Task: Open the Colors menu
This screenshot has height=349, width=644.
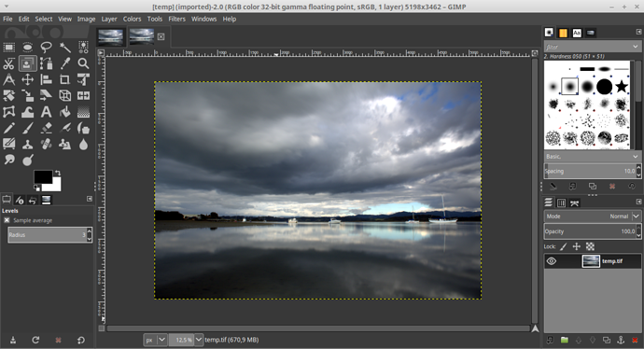Action: [132, 19]
